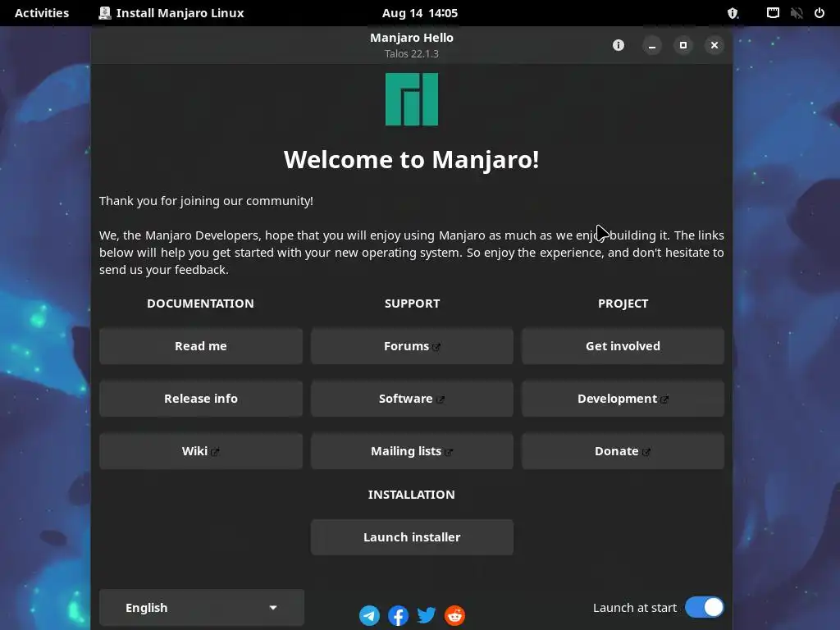
Task: Open the Donate link
Action: point(623,451)
